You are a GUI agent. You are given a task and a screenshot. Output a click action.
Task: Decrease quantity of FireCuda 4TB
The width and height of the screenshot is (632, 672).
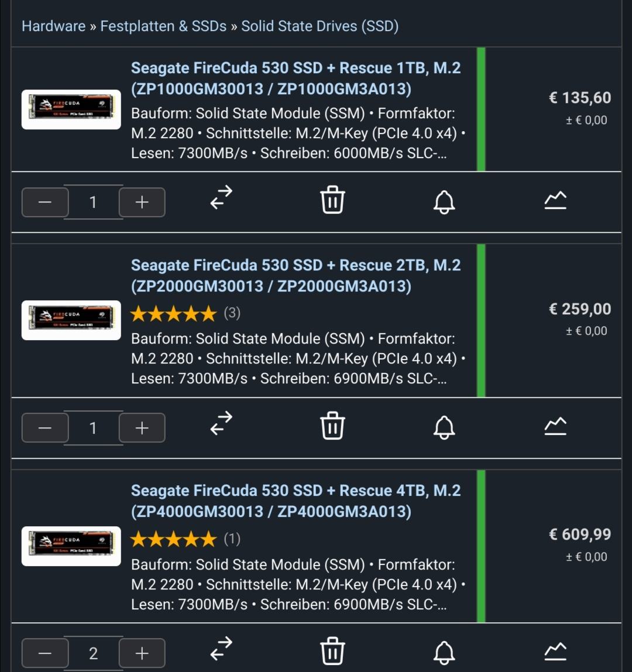point(45,653)
